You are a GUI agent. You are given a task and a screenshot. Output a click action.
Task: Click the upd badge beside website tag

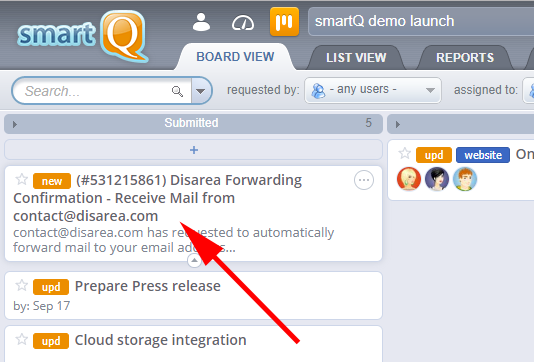pyautogui.click(x=434, y=155)
